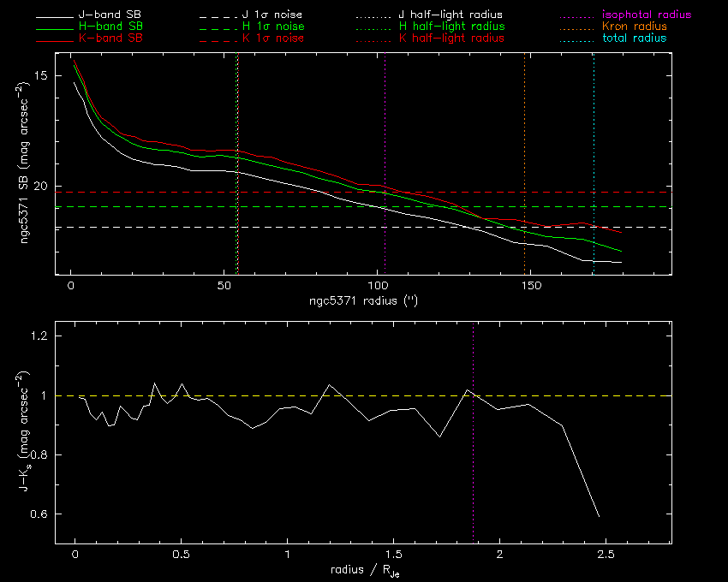Click the H 1σ noise legend label
This screenshot has height=582, width=728.
265,27
